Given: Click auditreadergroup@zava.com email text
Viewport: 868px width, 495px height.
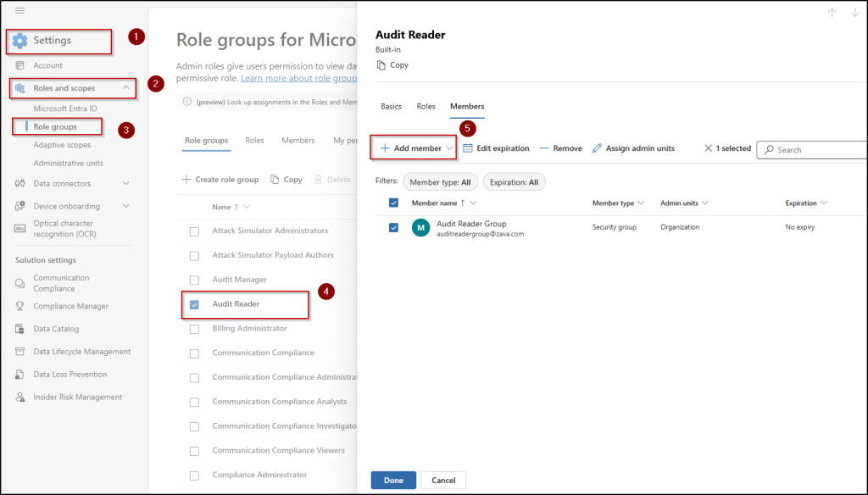Looking at the screenshot, I should (x=480, y=234).
